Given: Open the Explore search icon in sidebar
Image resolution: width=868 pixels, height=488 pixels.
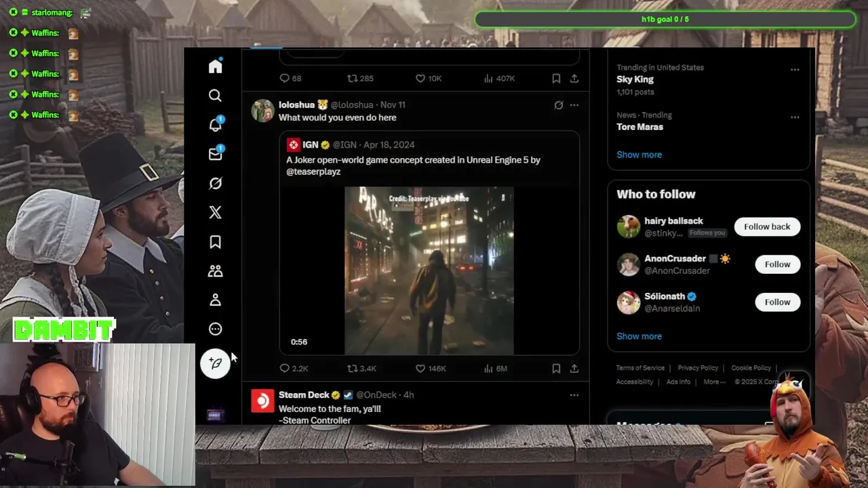Looking at the screenshot, I should (215, 96).
